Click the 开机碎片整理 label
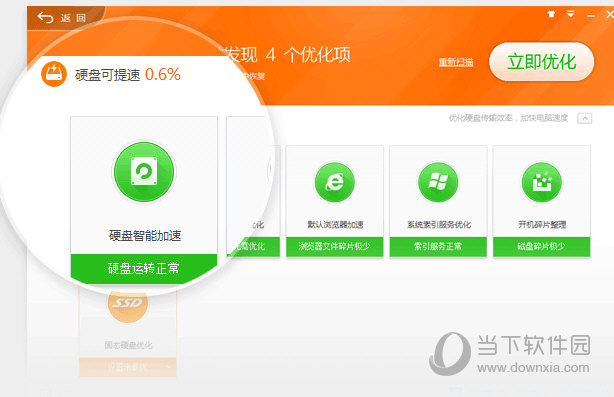The width and height of the screenshot is (614, 397). coord(542,225)
